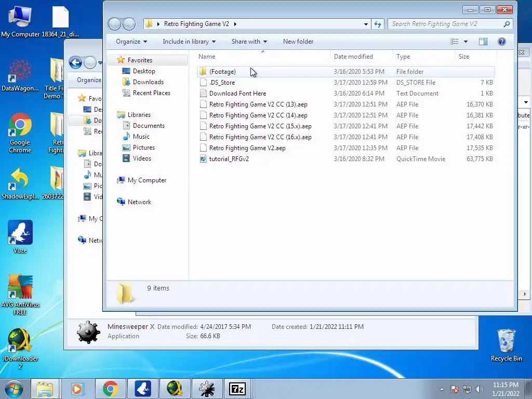The height and width of the screenshot is (399, 532).
Task: Open Chrome from the taskbar
Action: coord(110,389)
